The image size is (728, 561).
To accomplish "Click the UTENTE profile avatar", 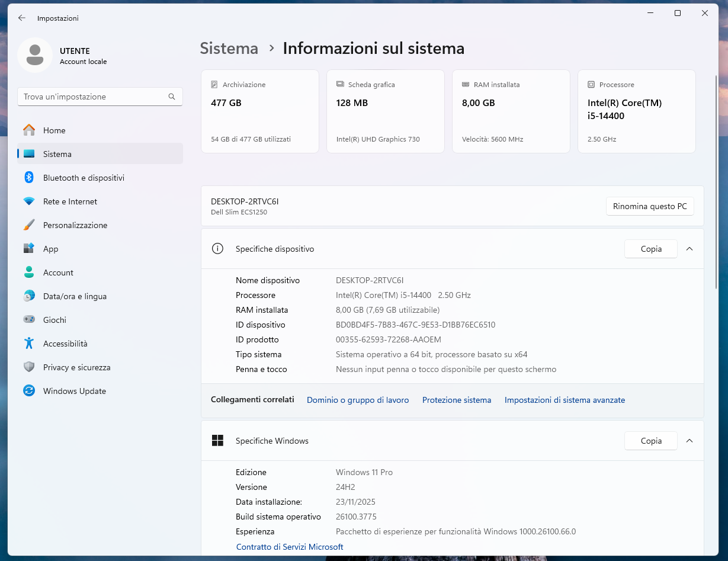I will [35, 55].
